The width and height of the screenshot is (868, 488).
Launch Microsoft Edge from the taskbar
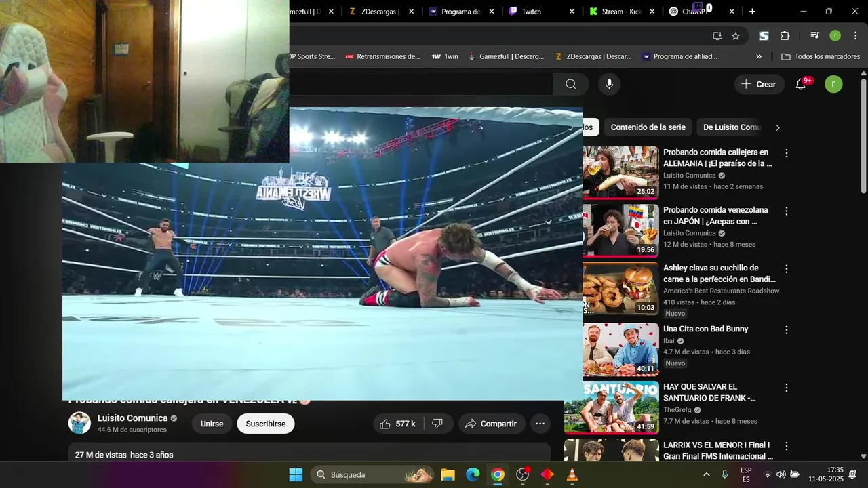point(473,474)
